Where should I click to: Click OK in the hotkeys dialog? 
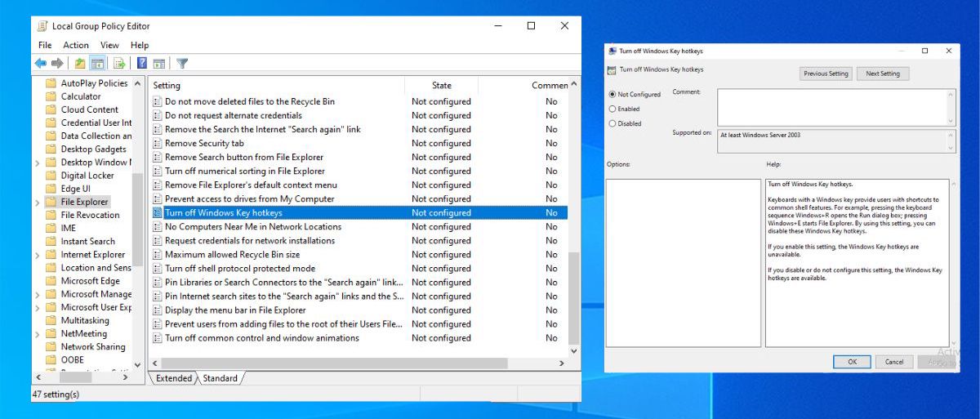(x=853, y=362)
